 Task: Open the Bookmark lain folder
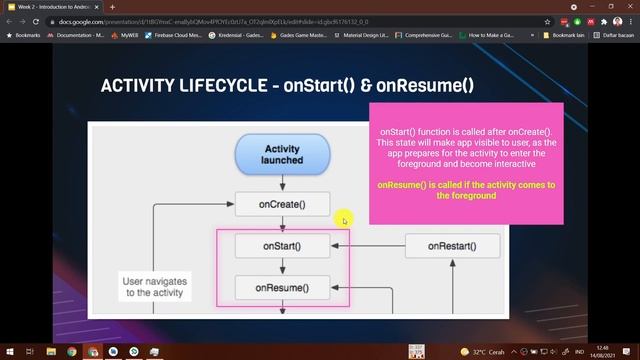(x=564, y=36)
